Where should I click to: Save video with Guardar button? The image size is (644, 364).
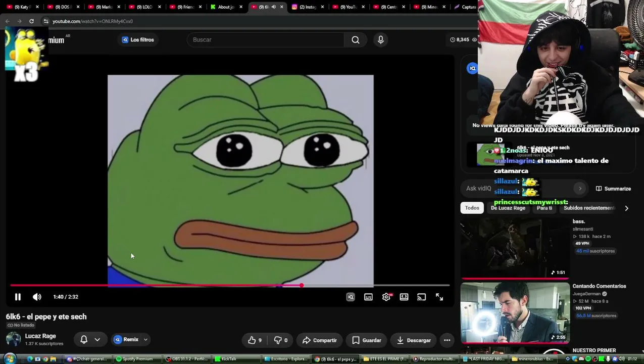367,340
